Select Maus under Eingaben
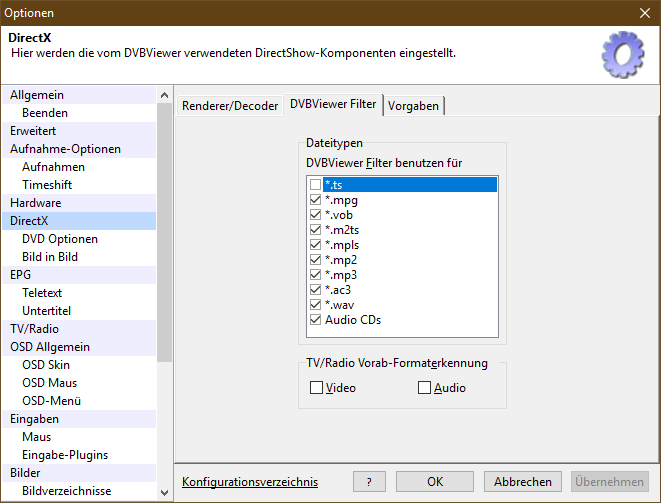This screenshot has width=661, height=503. (79, 437)
